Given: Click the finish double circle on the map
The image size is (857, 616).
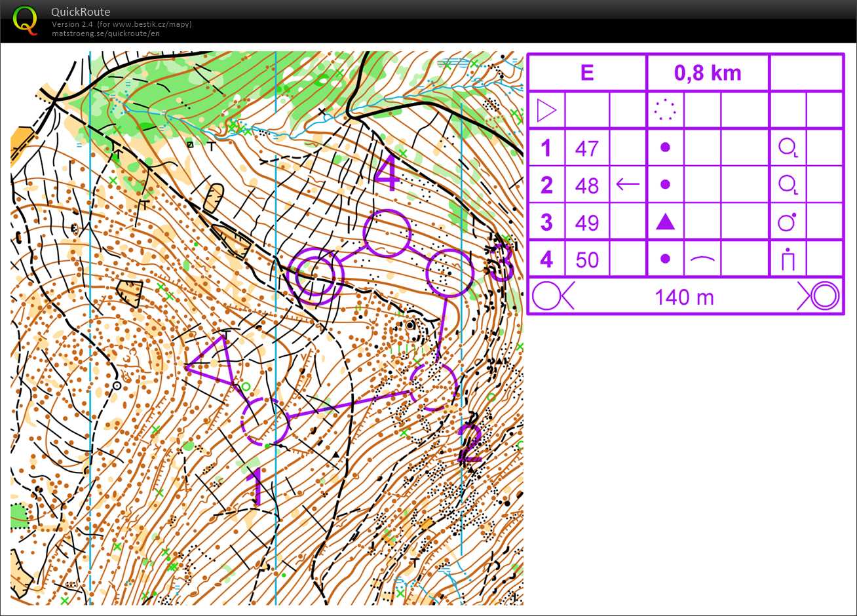Looking at the screenshot, I should (x=315, y=275).
